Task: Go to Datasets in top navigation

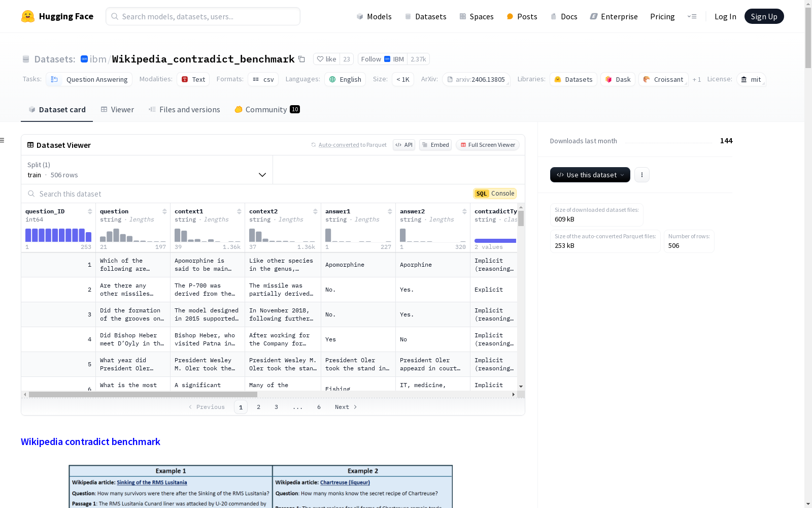Action: coord(425,16)
